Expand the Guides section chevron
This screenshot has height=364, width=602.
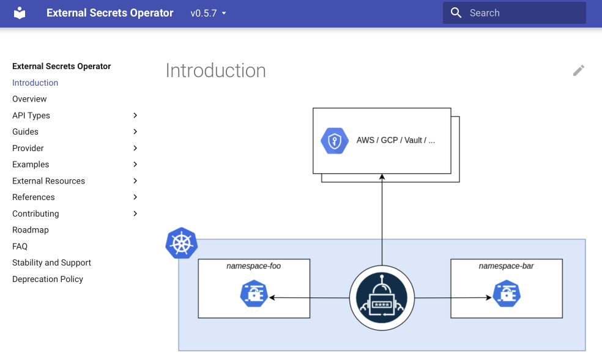135,132
